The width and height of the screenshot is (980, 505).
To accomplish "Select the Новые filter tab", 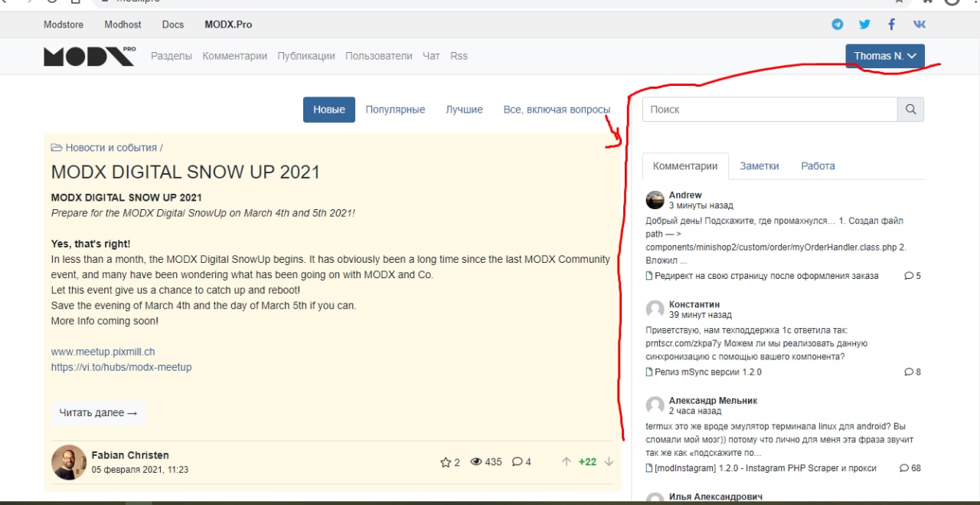I will (x=329, y=110).
